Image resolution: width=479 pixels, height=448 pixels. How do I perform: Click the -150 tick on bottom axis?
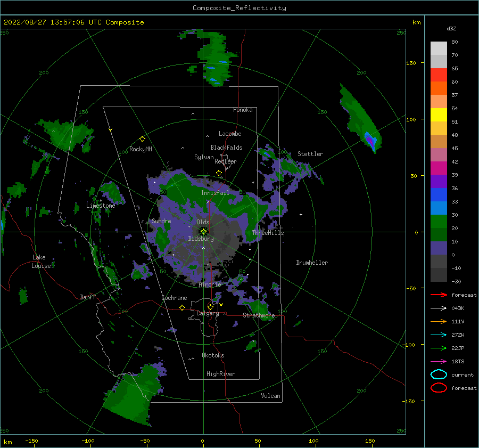point(31,441)
